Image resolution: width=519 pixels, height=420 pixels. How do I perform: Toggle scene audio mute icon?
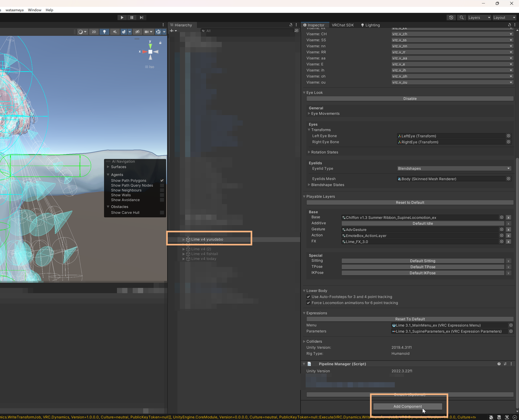(114, 32)
